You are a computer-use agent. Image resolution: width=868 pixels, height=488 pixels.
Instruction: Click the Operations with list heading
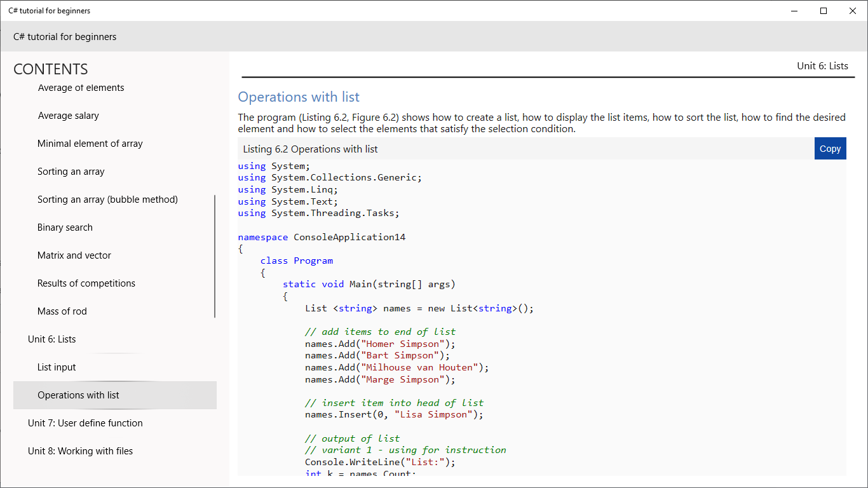(299, 97)
